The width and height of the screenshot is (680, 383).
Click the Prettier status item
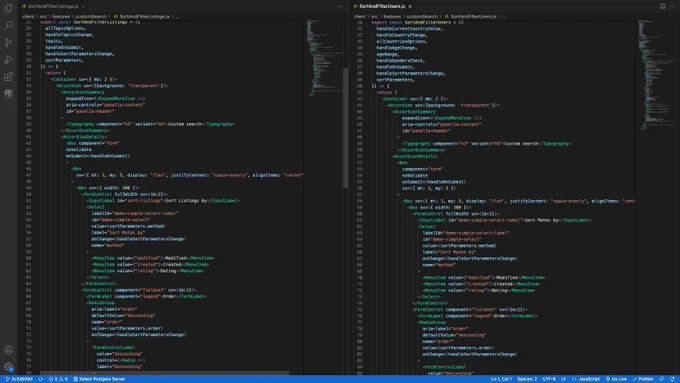tap(643, 379)
